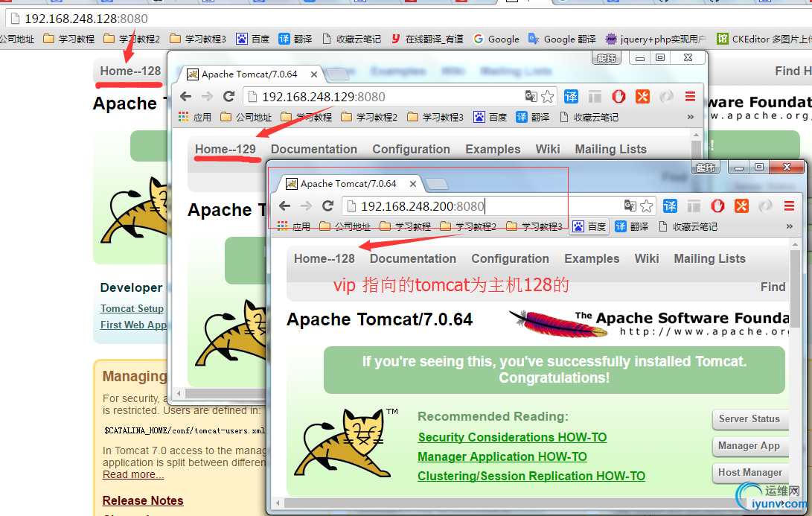Image resolution: width=812 pixels, height=516 pixels.
Task: Open the Google 翻译 bookmark in the back window
Action: (x=562, y=39)
